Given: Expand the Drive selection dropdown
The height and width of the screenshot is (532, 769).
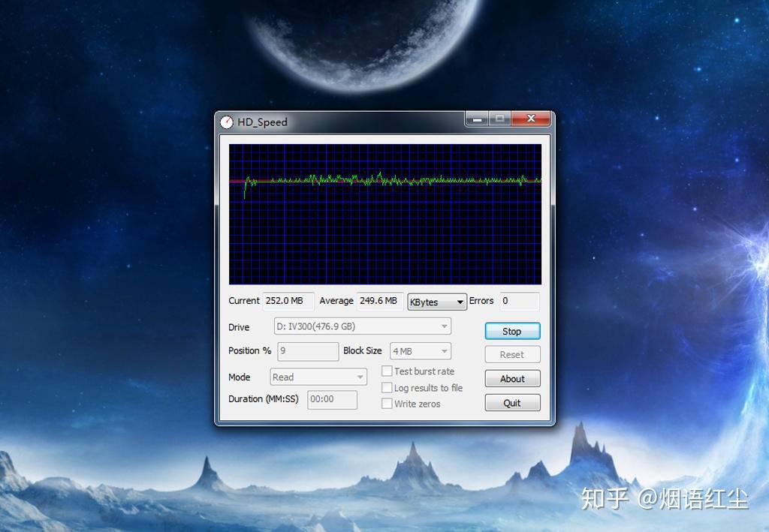Looking at the screenshot, I should [363, 326].
